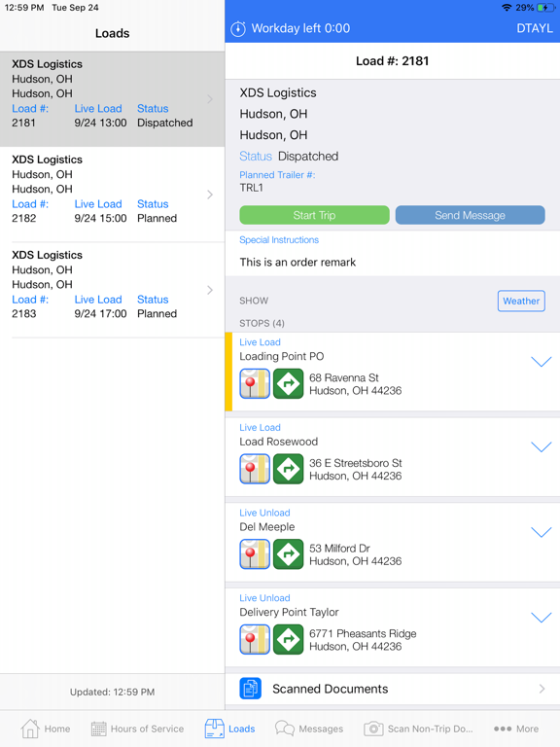Tap the workday timer clock icon

click(x=238, y=28)
